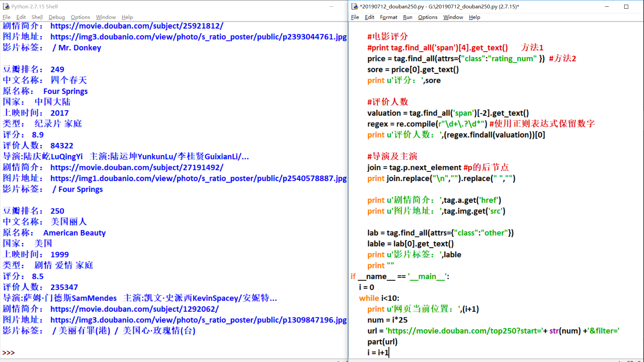Screen dimensions: 644x362
Task: Open the Shell window's Window menu
Action: tap(106, 17)
